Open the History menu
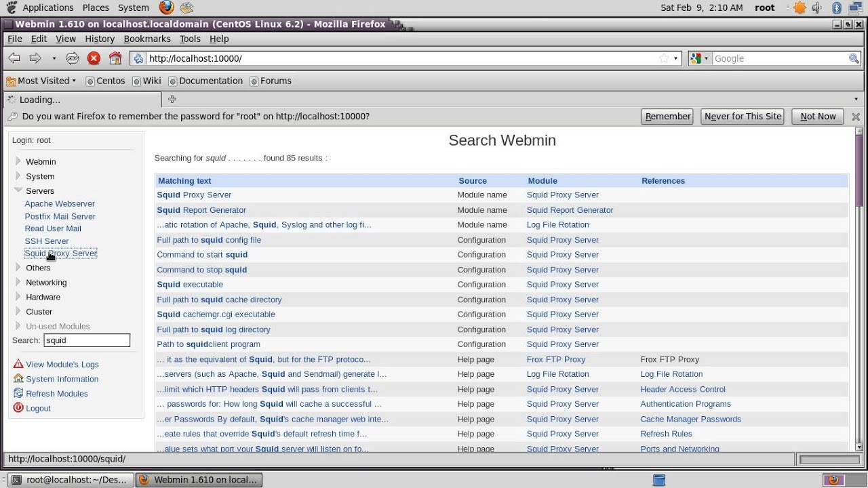This screenshot has width=868, height=488. point(100,39)
